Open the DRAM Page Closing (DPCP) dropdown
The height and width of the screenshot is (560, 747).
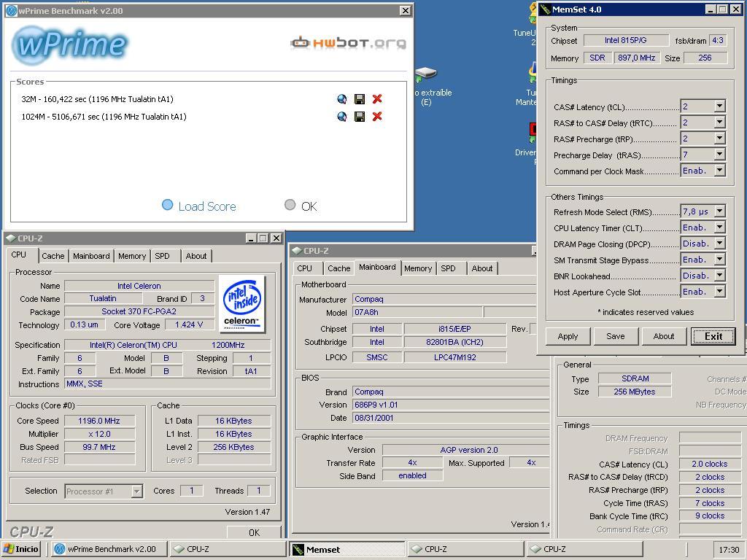[719, 244]
